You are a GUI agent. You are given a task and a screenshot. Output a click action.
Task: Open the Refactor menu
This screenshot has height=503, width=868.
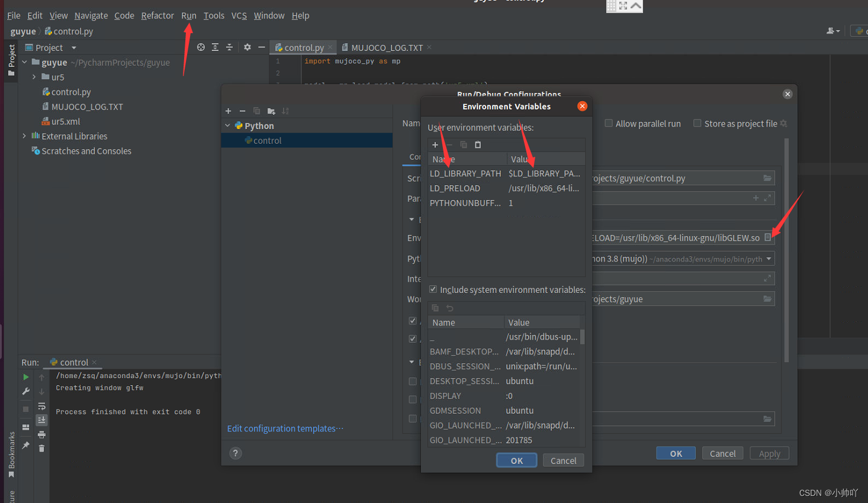pyautogui.click(x=157, y=15)
